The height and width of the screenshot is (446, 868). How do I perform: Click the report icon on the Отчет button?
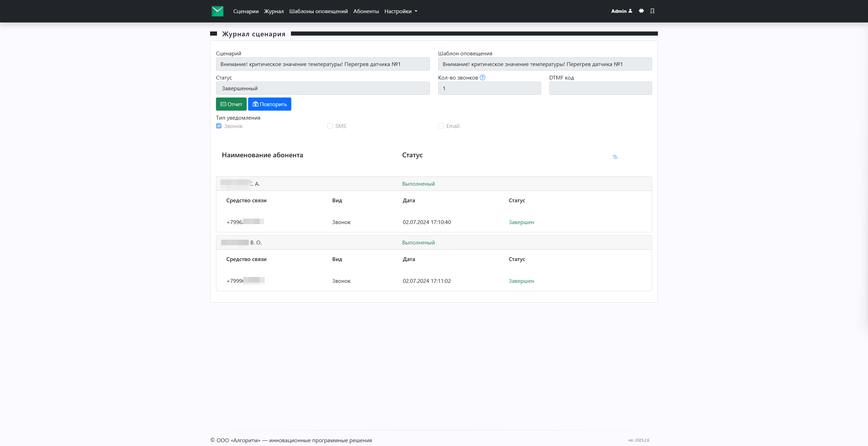[x=223, y=104]
